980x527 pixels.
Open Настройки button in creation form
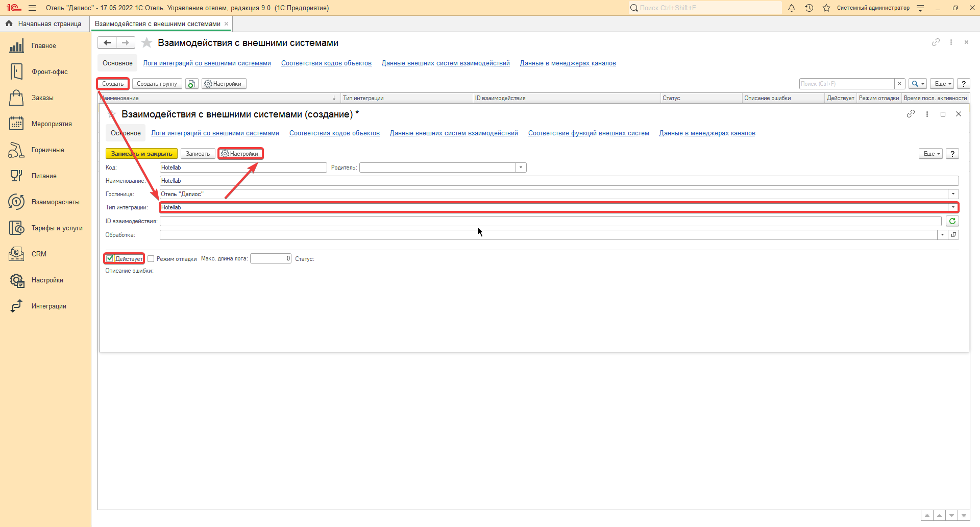point(240,154)
